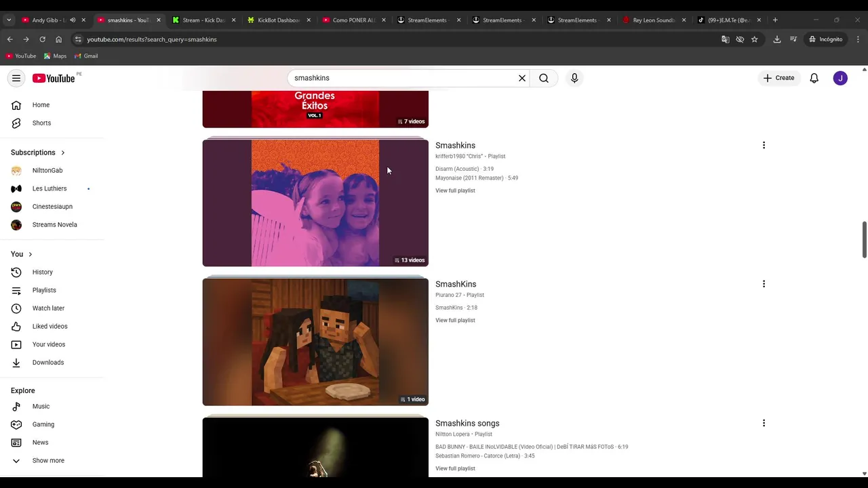
Task: Open the BAD BUNNY BAILE INoLVIDABLE track
Action: pos(532,447)
